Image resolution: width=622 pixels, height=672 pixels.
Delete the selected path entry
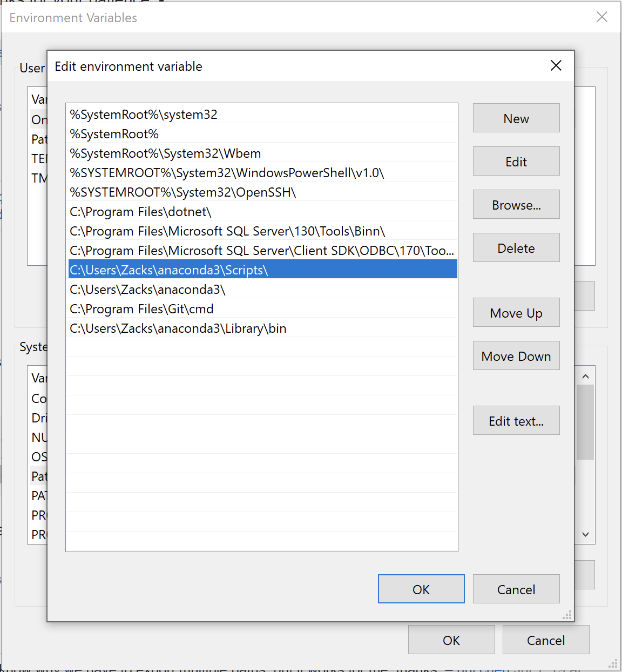pos(516,247)
